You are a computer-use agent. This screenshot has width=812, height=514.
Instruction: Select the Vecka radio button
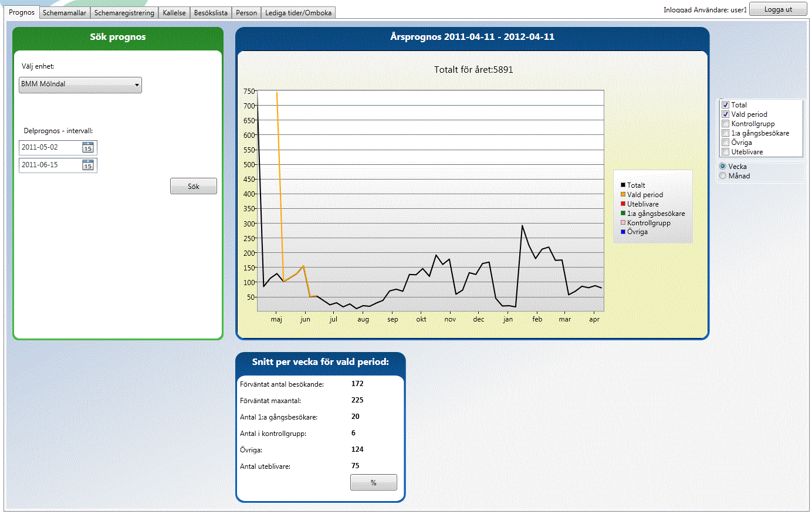723,167
